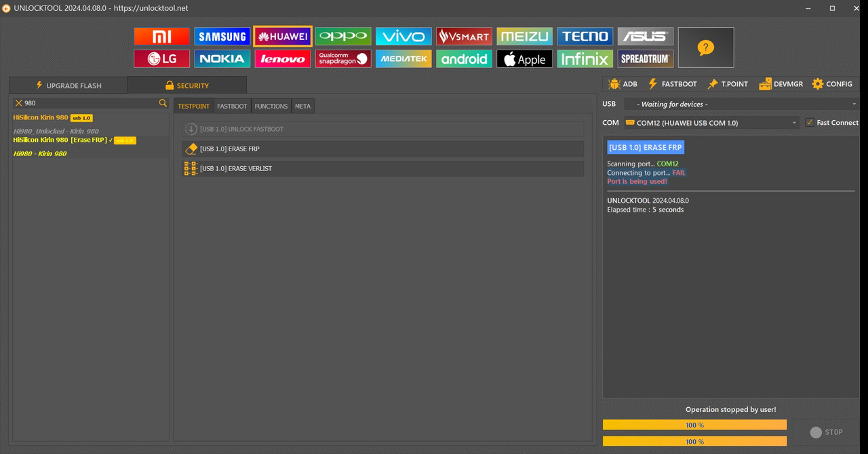Click the 'Port is being used!' message
This screenshot has width=868, height=454.
[637, 181]
